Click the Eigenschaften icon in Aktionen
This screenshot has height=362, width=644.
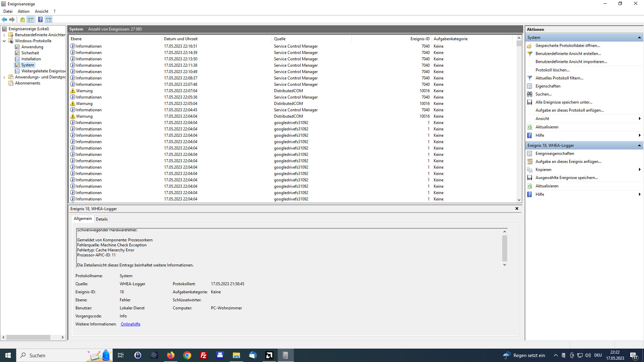530,86
